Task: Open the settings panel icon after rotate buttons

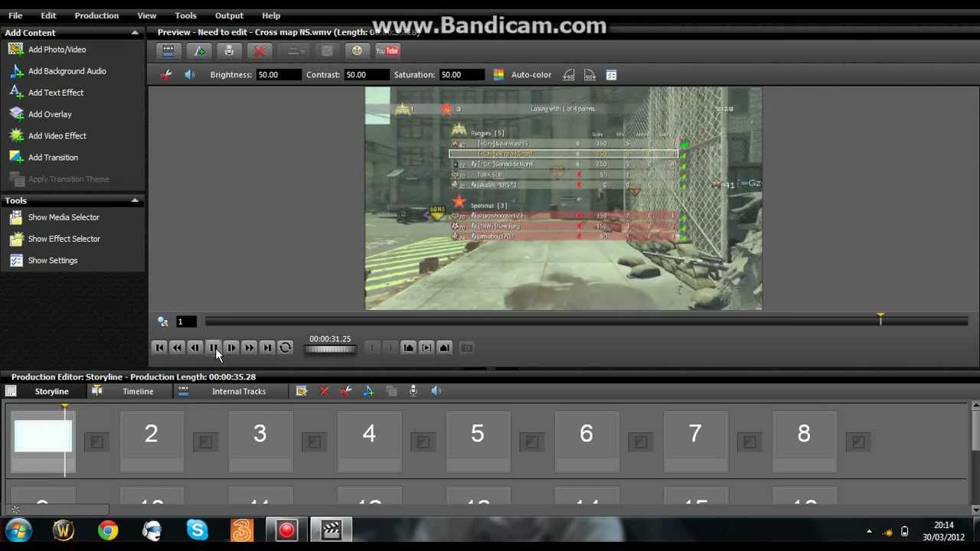Action: tap(611, 75)
